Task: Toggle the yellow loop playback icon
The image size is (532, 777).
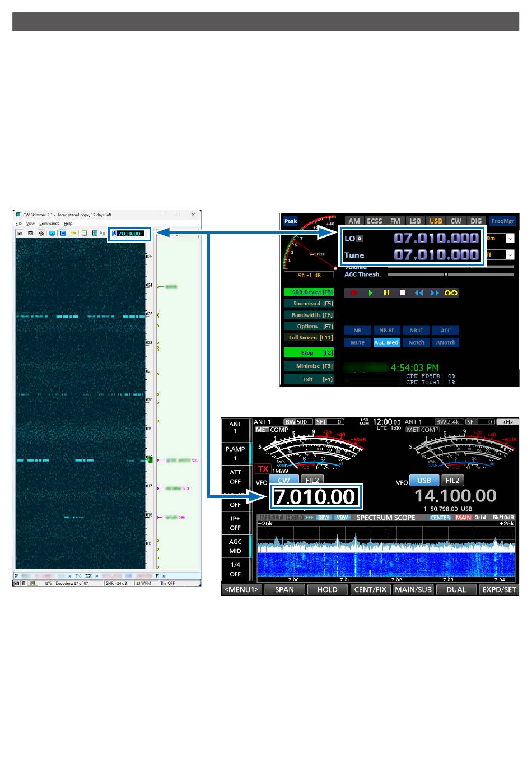Action: coord(451,293)
